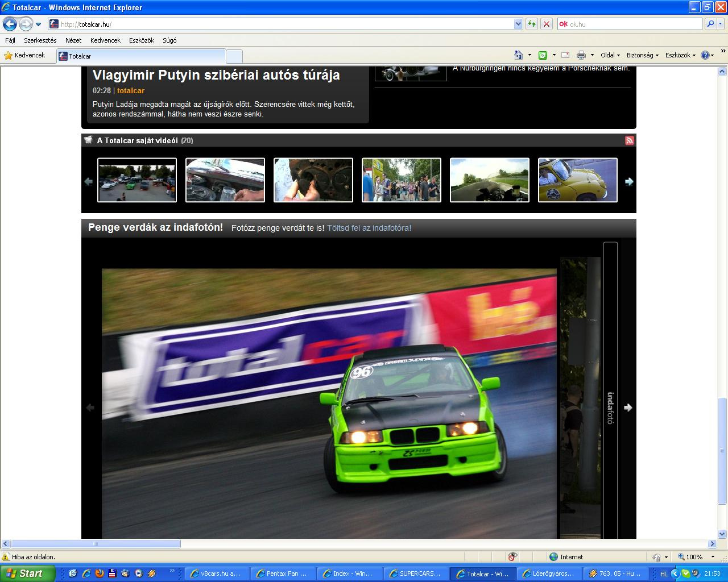Image resolution: width=728 pixels, height=582 pixels.
Task: Show next videos with the right arrow
Action: click(628, 182)
